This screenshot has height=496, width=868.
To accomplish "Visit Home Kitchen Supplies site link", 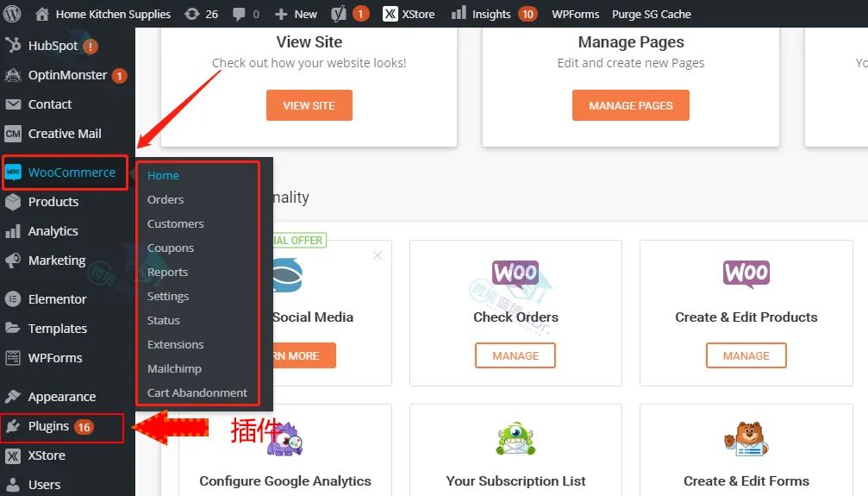I will (x=103, y=14).
